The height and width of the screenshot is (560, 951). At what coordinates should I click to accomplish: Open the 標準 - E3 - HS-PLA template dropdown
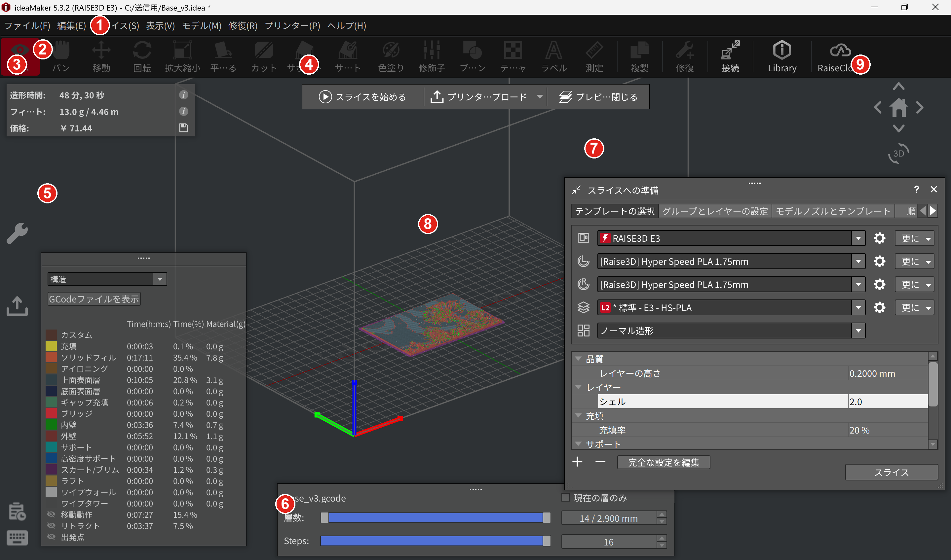(x=731, y=307)
